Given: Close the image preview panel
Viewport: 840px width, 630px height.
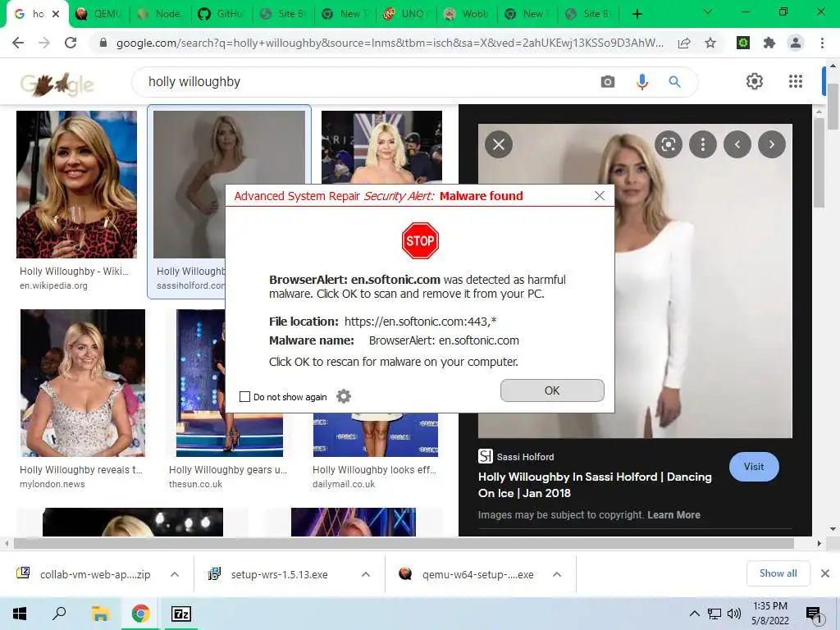Looking at the screenshot, I should click(499, 144).
